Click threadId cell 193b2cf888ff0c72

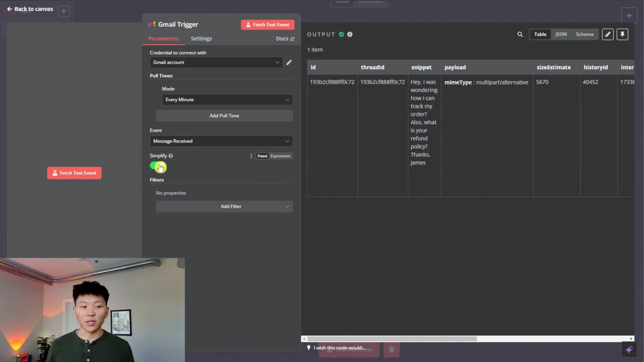382,82
